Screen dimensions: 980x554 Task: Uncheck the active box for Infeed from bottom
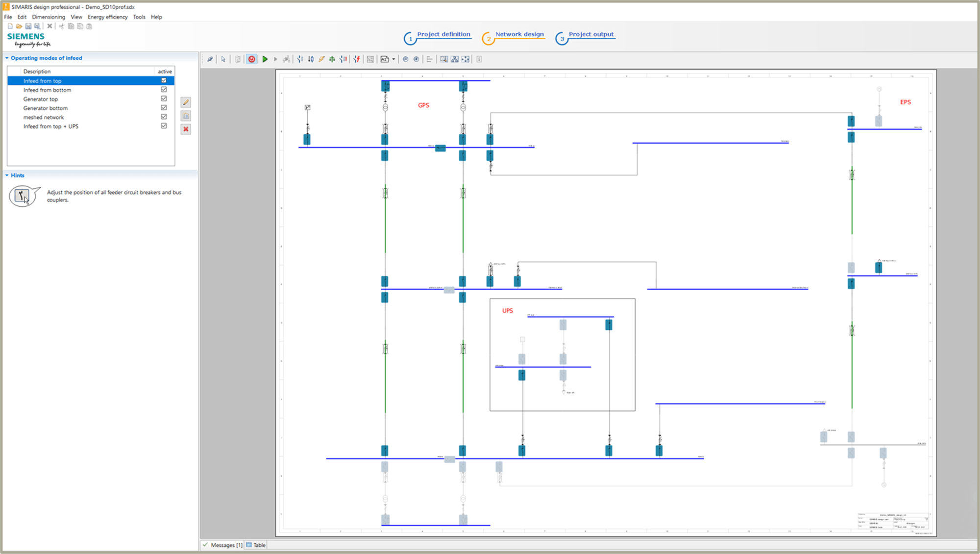click(x=164, y=90)
